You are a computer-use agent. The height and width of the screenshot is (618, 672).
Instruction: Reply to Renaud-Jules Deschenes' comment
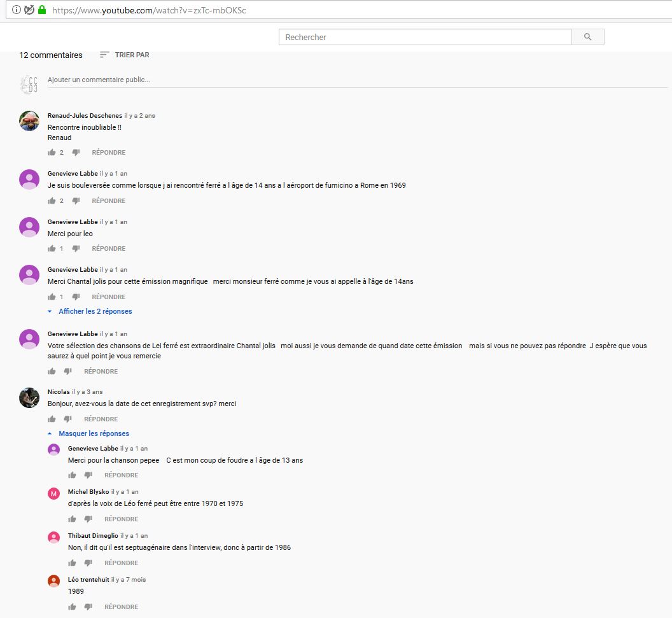pos(109,153)
